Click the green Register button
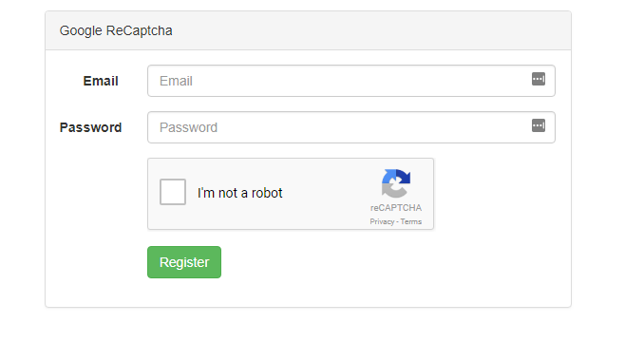 click(184, 262)
